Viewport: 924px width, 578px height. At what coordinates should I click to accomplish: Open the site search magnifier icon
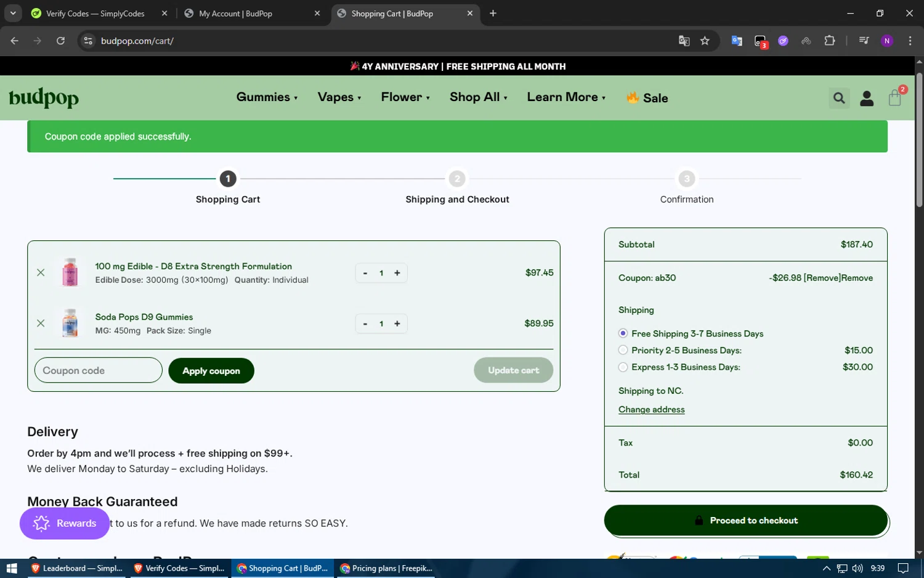pyautogui.click(x=838, y=98)
